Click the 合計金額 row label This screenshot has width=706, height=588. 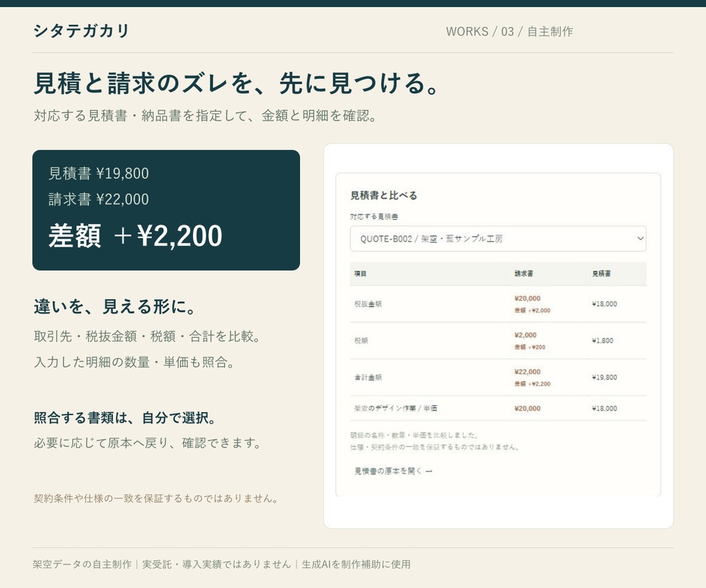click(x=368, y=377)
